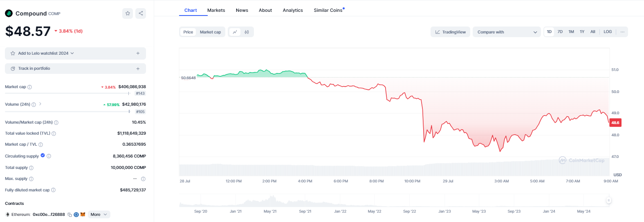644x222 pixels.
Task: Switch to candlestick chart icon
Action: (247, 32)
